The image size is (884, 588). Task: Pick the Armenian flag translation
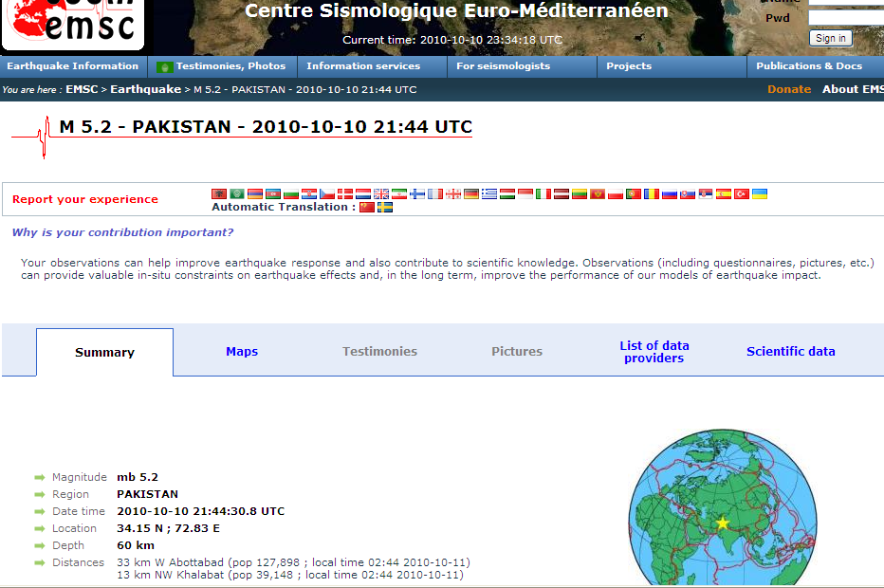[255, 193]
